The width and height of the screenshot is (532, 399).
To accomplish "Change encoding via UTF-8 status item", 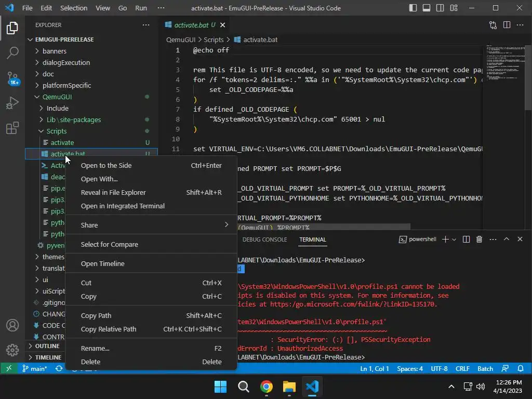I will click(x=439, y=368).
